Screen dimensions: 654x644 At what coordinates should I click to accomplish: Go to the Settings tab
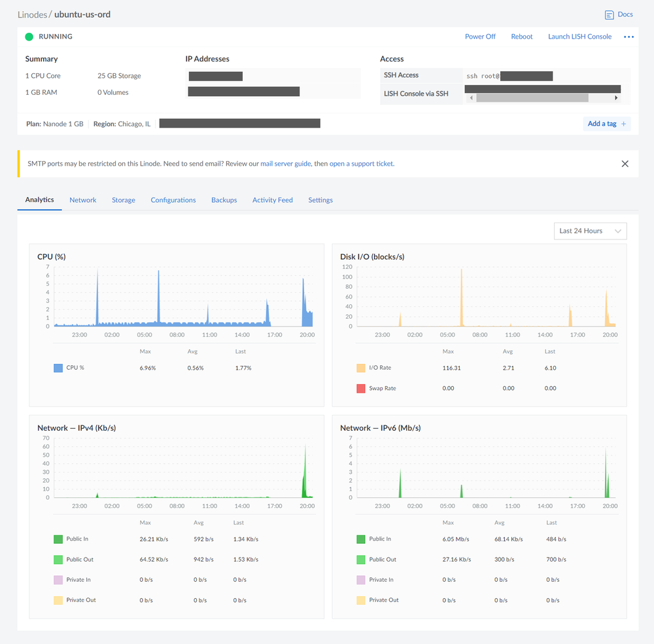pyautogui.click(x=320, y=200)
